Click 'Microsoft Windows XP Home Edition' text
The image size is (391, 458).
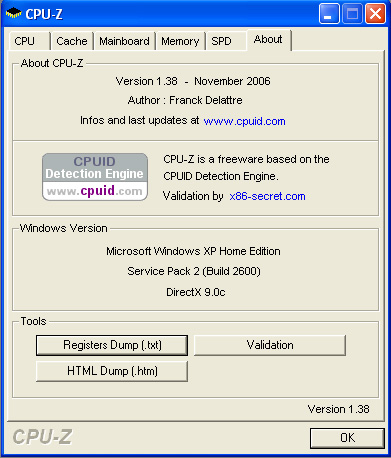193,251
